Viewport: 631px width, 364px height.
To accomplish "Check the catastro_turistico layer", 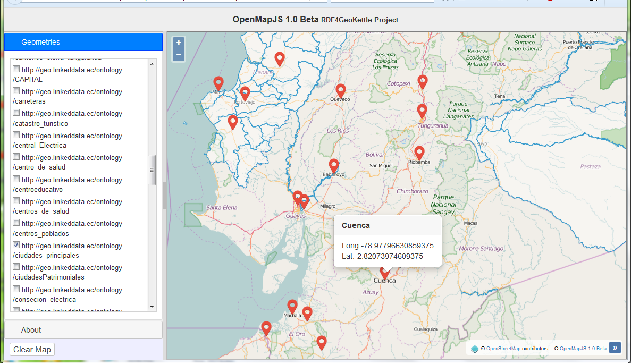I will click(16, 113).
